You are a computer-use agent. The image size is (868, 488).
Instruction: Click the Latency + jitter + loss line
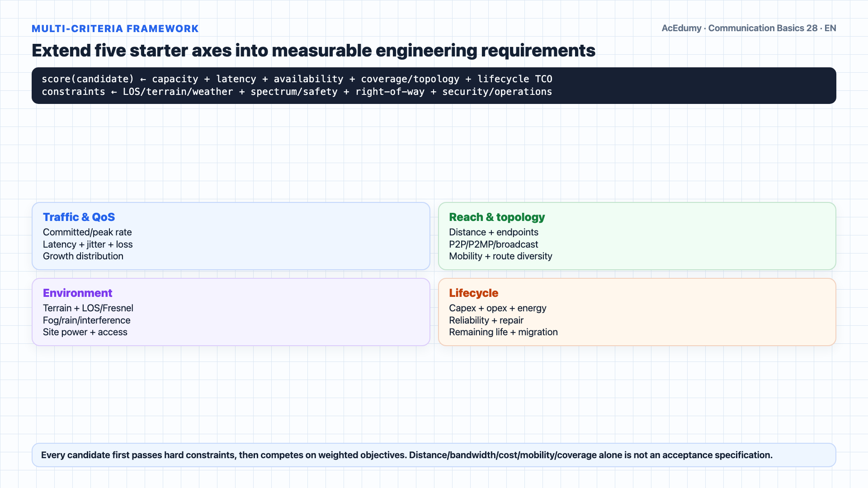click(x=88, y=244)
